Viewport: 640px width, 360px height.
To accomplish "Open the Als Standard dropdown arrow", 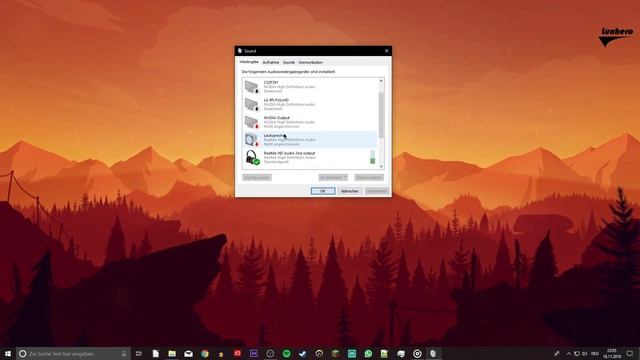I will click(x=345, y=178).
